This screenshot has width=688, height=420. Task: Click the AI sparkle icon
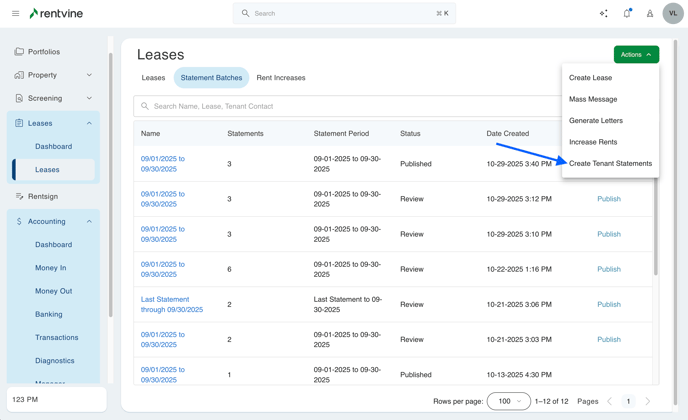[603, 14]
